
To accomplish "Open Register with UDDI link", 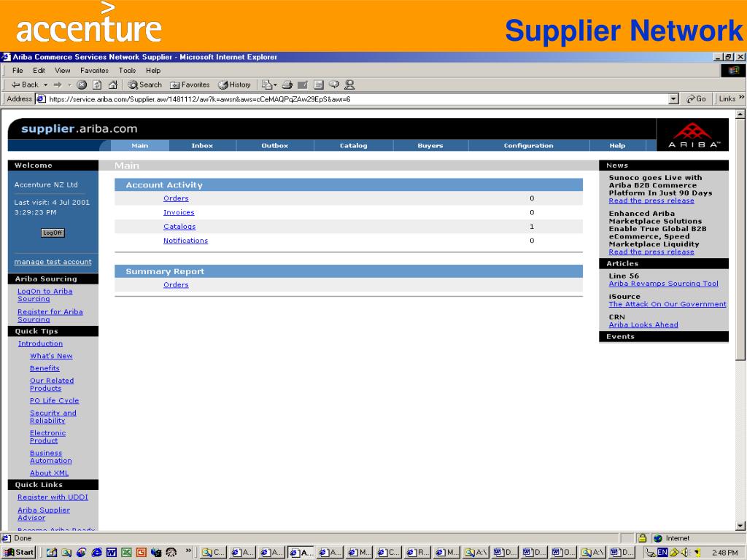I will (x=53, y=497).
